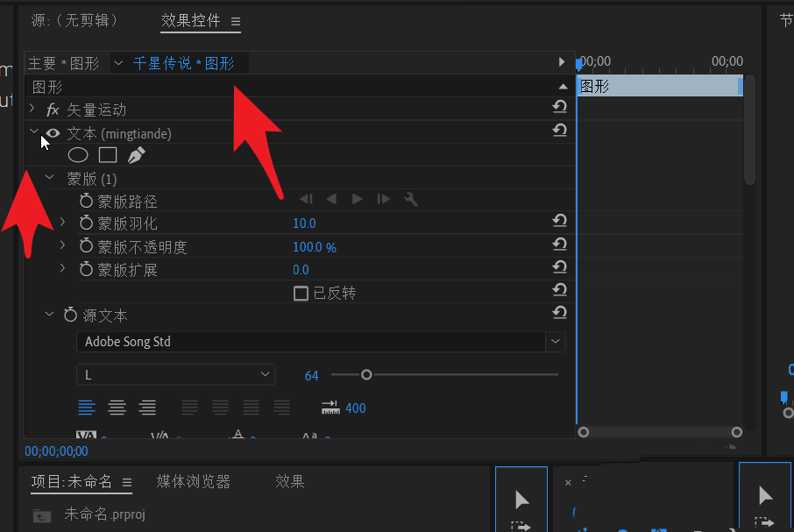
Task: Select the 图形 clip in mini timeline
Action: tap(660, 86)
